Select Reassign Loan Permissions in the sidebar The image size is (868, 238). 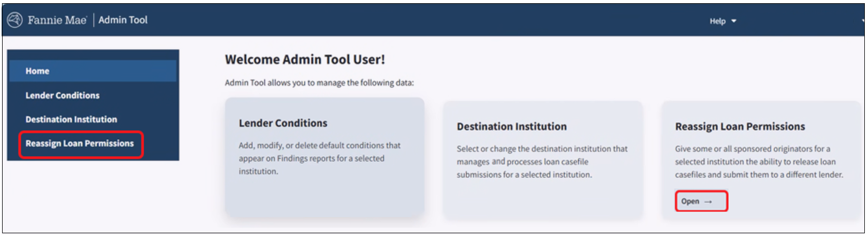(80, 144)
